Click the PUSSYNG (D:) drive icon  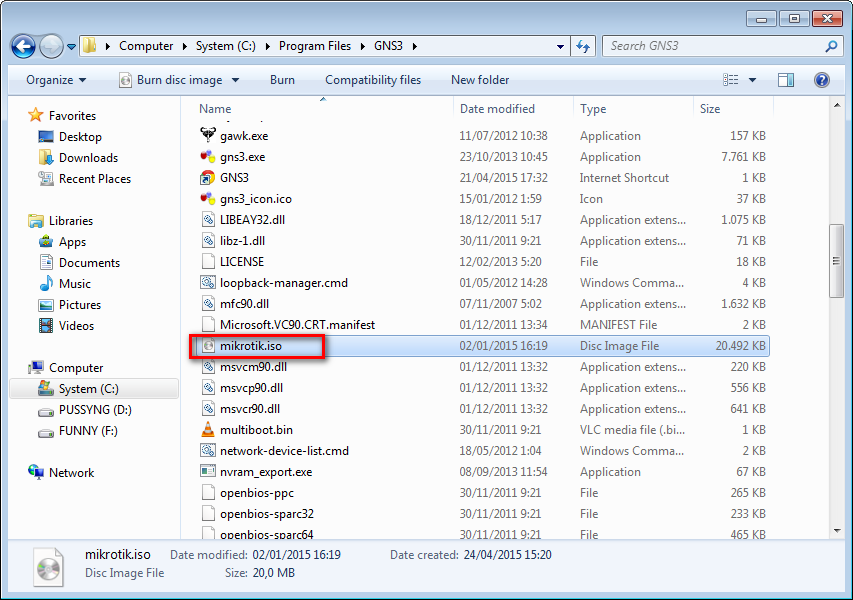(46, 411)
